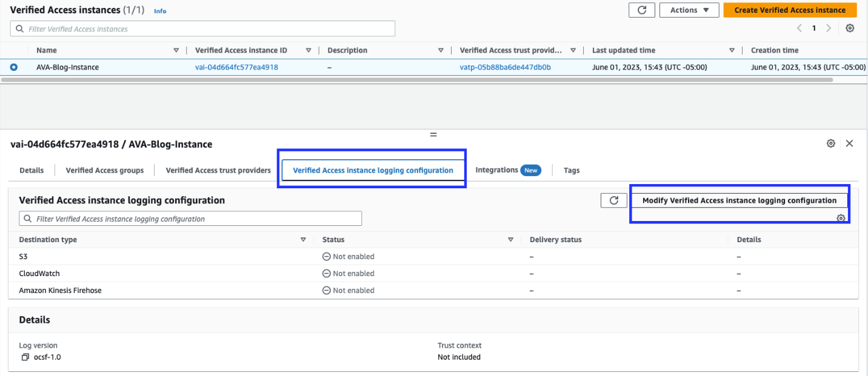The width and height of the screenshot is (868, 376).
Task: Click the settings gear on the detail panel
Action: [830, 143]
